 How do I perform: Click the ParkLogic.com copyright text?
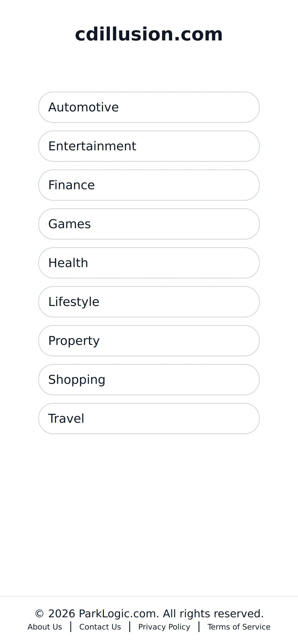[149, 613]
